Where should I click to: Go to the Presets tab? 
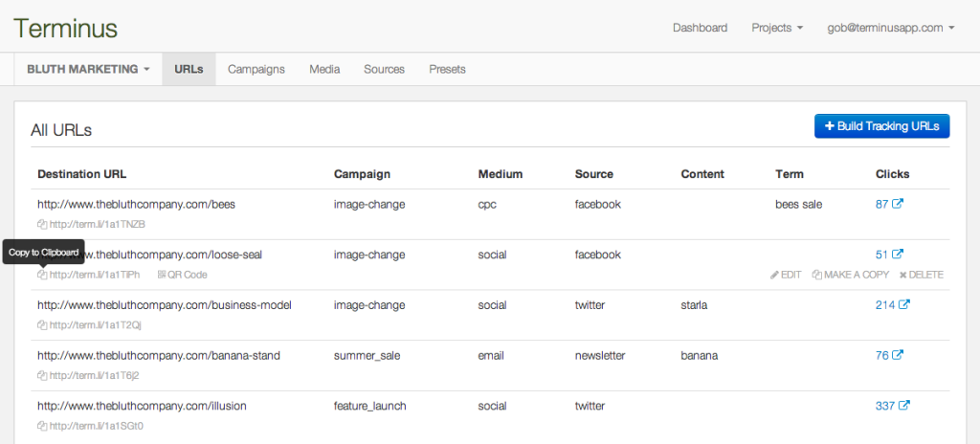(447, 69)
